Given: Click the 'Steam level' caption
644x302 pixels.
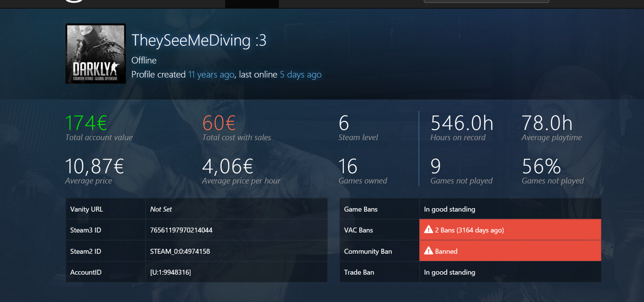Looking at the screenshot, I should pyautogui.click(x=358, y=138).
